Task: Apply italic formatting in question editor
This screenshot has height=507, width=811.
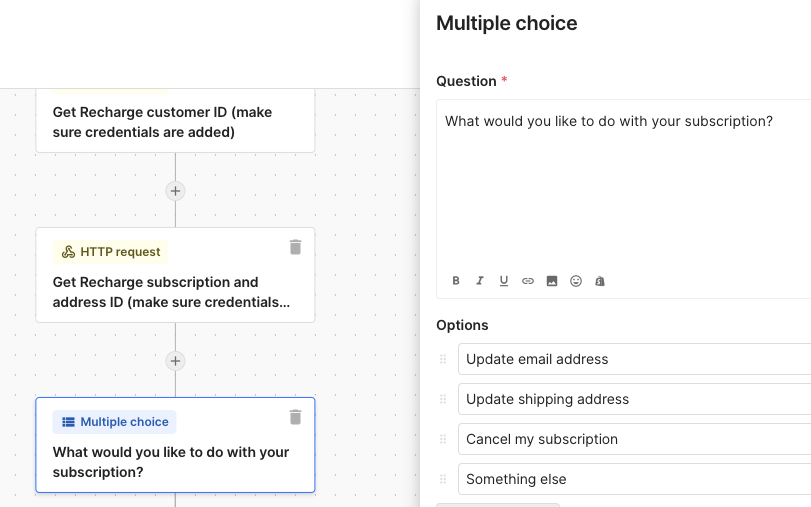Action: pyautogui.click(x=479, y=281)
